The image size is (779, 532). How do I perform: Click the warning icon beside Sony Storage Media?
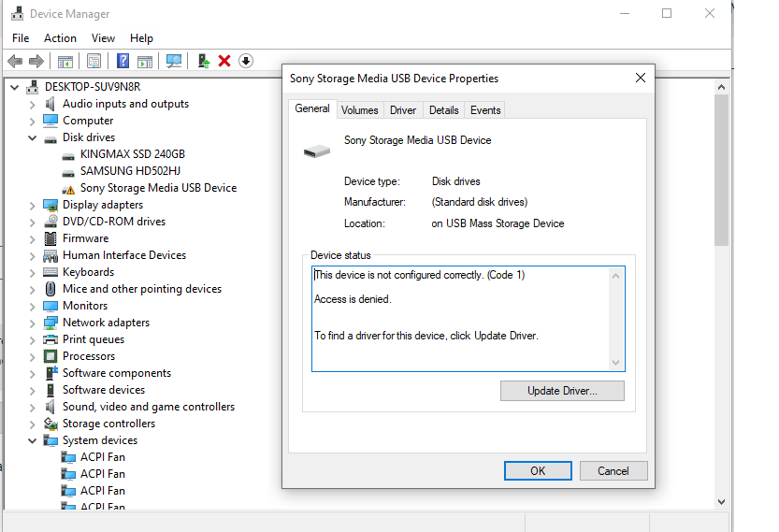click(x=68, y=189)
